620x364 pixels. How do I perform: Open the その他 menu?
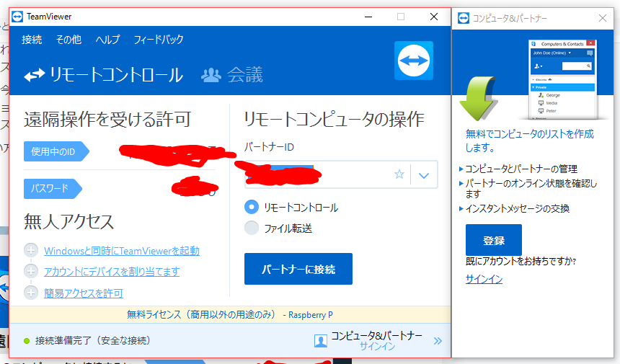click(x=68, y=40)
